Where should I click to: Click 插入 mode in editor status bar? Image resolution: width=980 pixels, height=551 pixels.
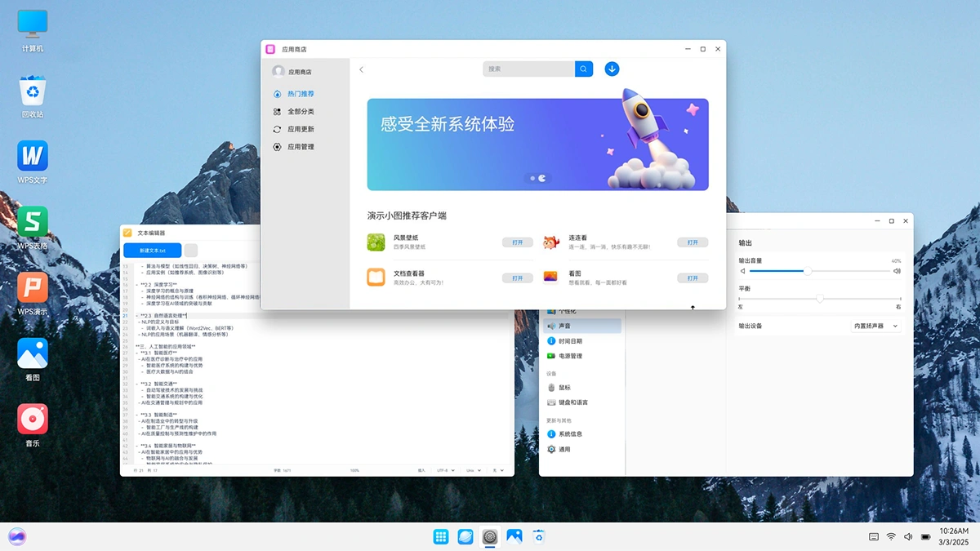pyautogui.click(x=422, y=471)
